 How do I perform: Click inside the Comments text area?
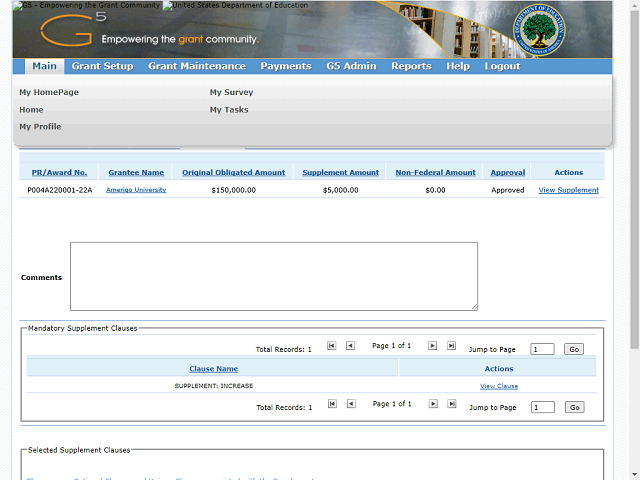274,276
